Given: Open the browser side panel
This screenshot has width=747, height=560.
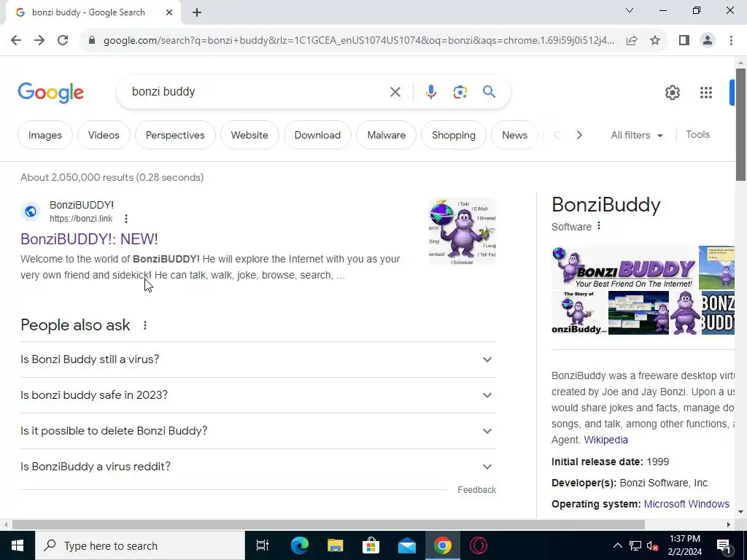Looking at the screenshot, I should pyautogui.click(x=684, y=41).
